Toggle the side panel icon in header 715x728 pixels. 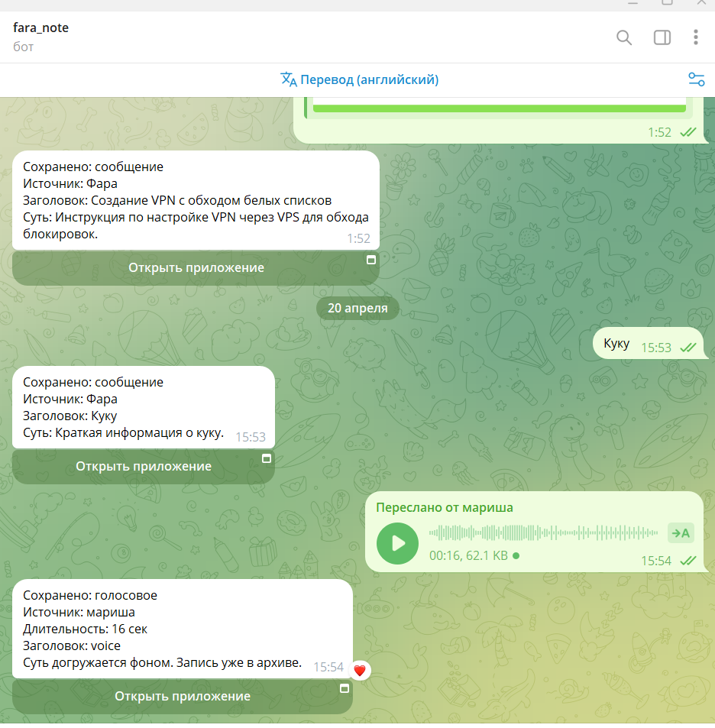pos(662,37)
